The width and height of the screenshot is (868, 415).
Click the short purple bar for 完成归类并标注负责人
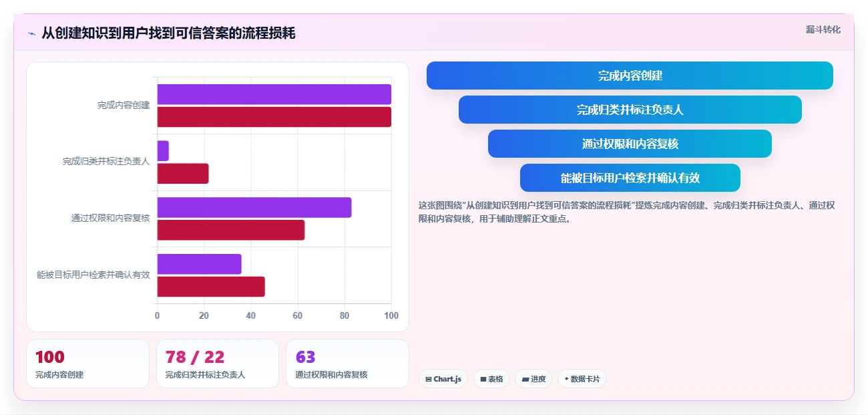[x=163, y=151]
